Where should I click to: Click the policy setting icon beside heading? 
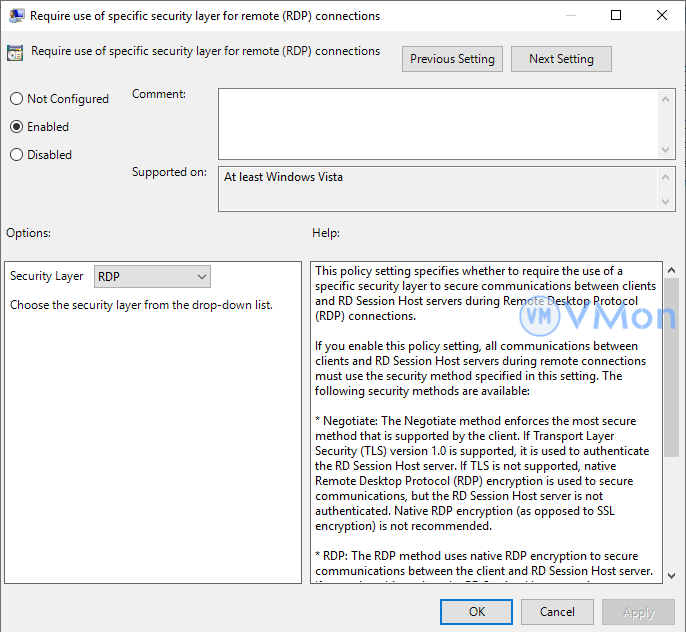pos(15,53)
